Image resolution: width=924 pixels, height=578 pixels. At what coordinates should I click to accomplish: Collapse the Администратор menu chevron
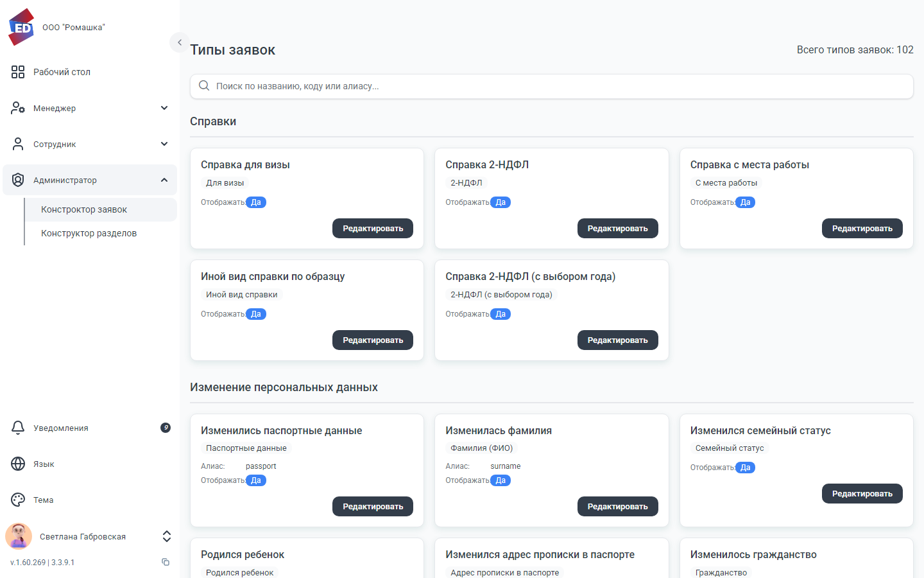click(164, 180)
